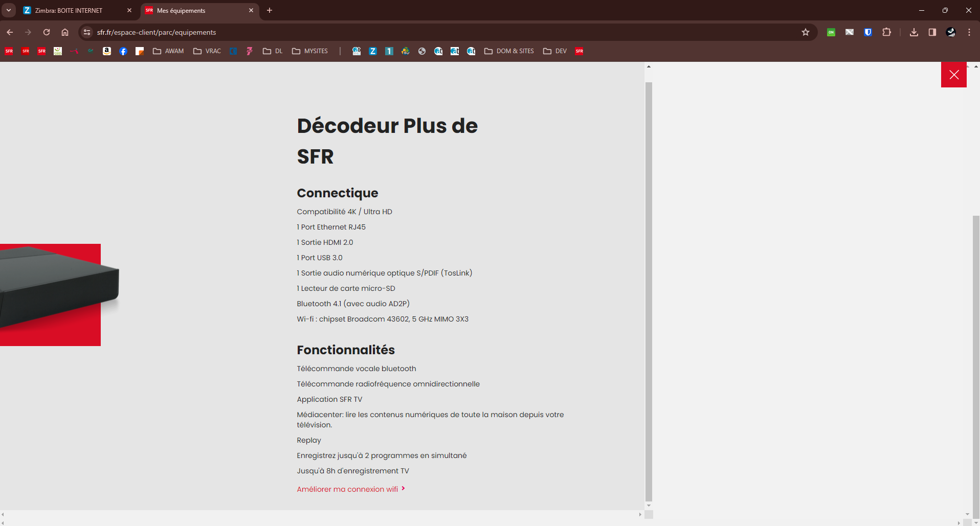Open the DOM & SITES bookmarks folder
The image size is (980, 526).
point(509,51)
